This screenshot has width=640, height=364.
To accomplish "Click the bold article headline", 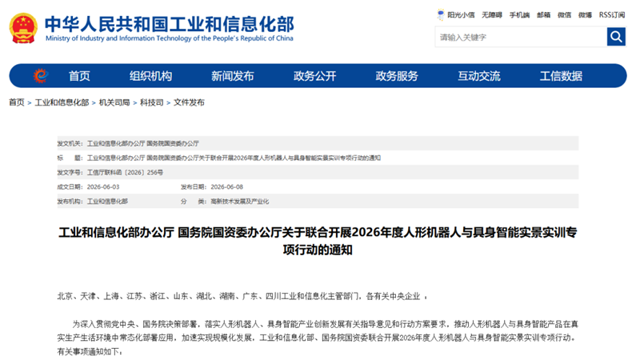I will tap(318, 241).
